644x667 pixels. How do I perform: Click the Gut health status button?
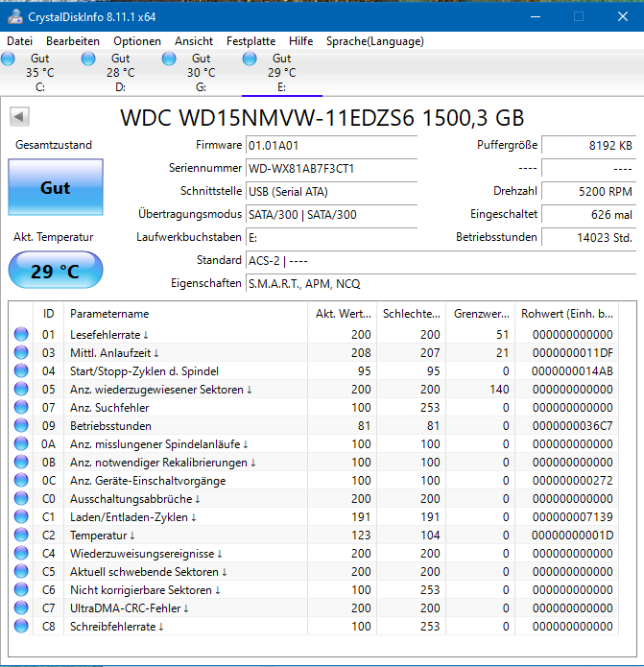point(56,187)
